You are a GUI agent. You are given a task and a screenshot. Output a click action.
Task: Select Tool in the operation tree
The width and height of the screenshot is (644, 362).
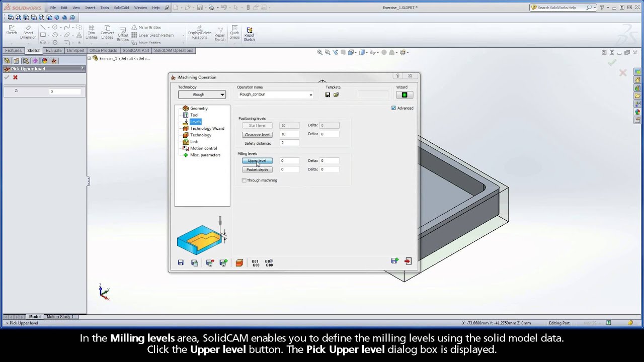[x=194, y=115]
